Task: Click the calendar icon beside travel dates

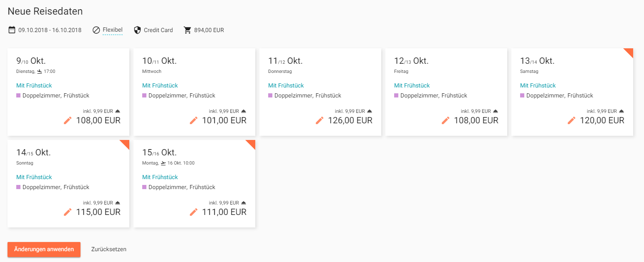Action: click(12, 30)
